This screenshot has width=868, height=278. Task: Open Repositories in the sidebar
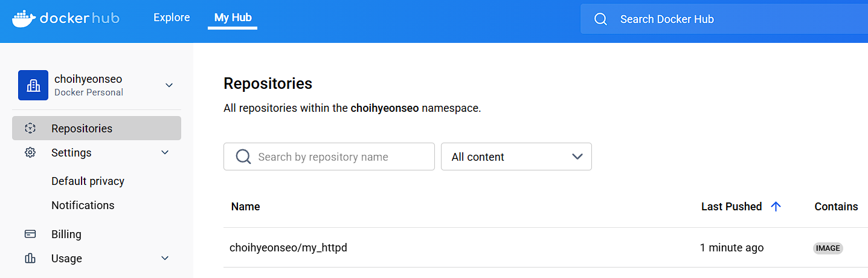97,128
